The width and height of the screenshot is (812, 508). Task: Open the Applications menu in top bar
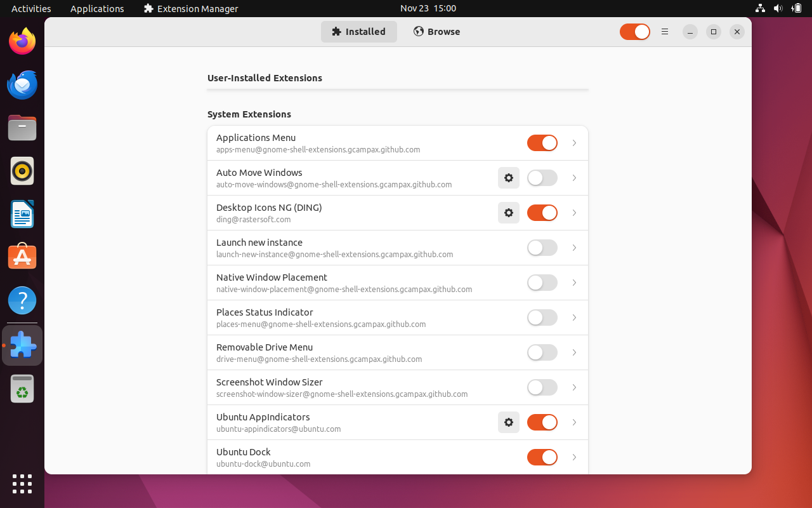click(97, 8)
